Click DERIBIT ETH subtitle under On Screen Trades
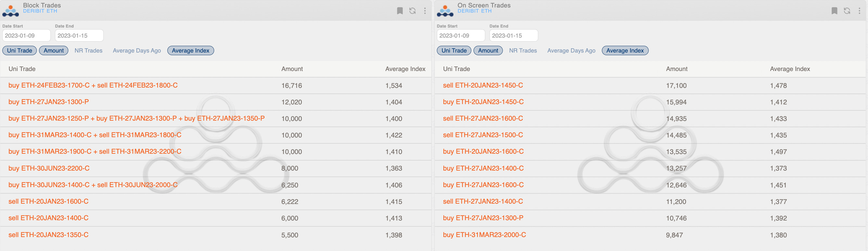This screenshot has width=868, height=251. [x=474, y=11]
